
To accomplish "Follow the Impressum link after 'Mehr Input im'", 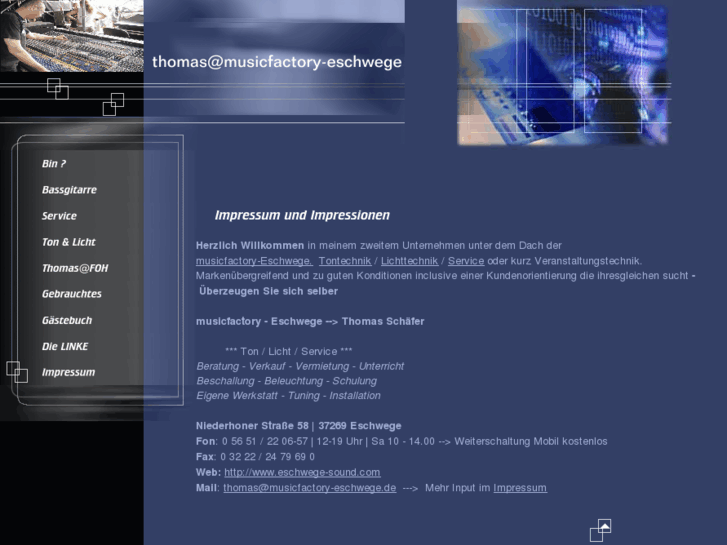I will (520, 488).
